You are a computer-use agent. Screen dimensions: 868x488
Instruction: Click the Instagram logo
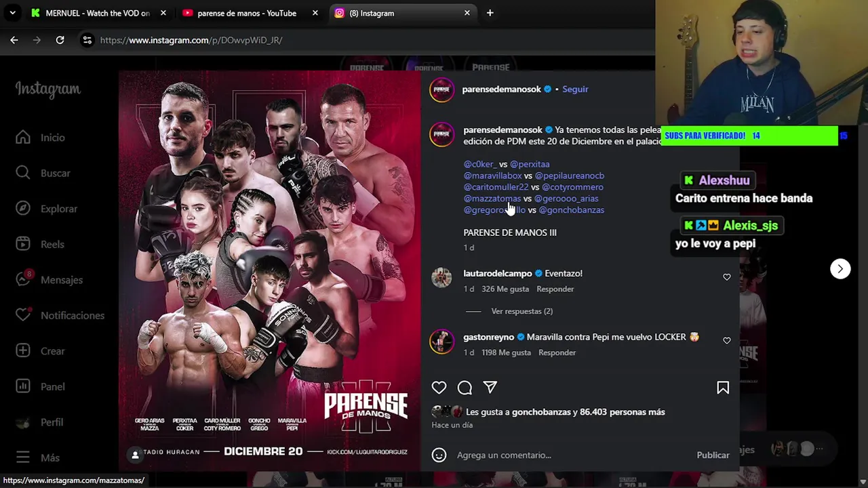coord(48,89)
